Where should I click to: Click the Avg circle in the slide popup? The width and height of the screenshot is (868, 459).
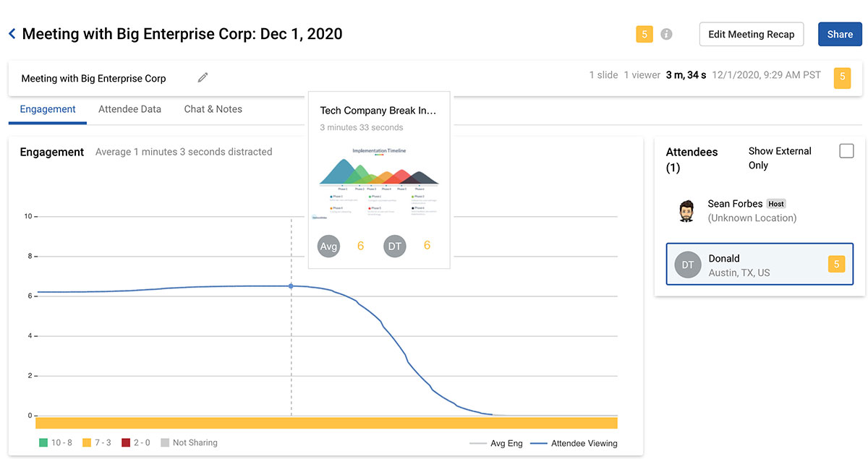(x=328, y=246)
